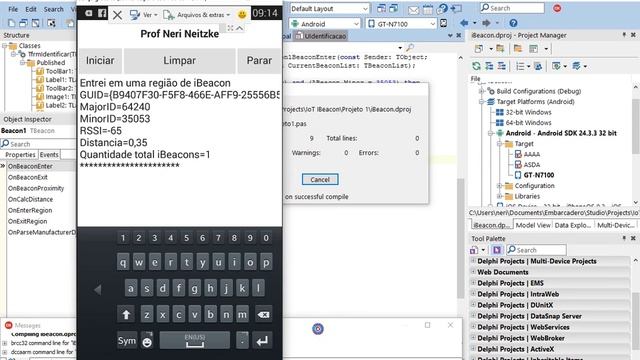The width and height of the screenshot is (640, 360).
Task: Expand Delphi Projects | DataSnap Server category
Action: pos(473,316)
